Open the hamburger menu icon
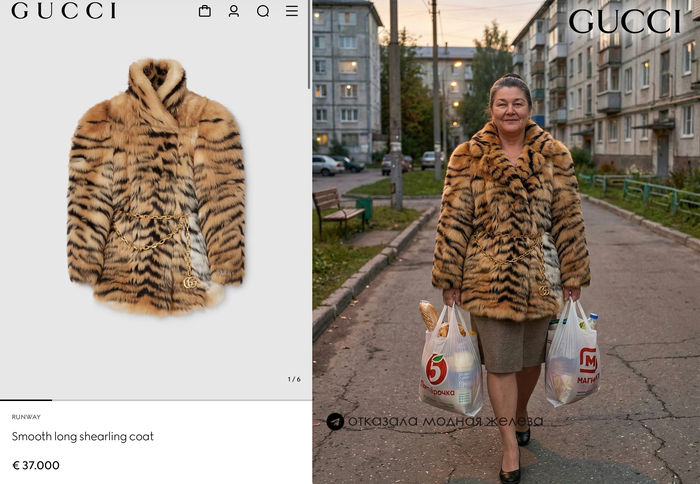This screenshot has width=700, height=484. (292, 11)
